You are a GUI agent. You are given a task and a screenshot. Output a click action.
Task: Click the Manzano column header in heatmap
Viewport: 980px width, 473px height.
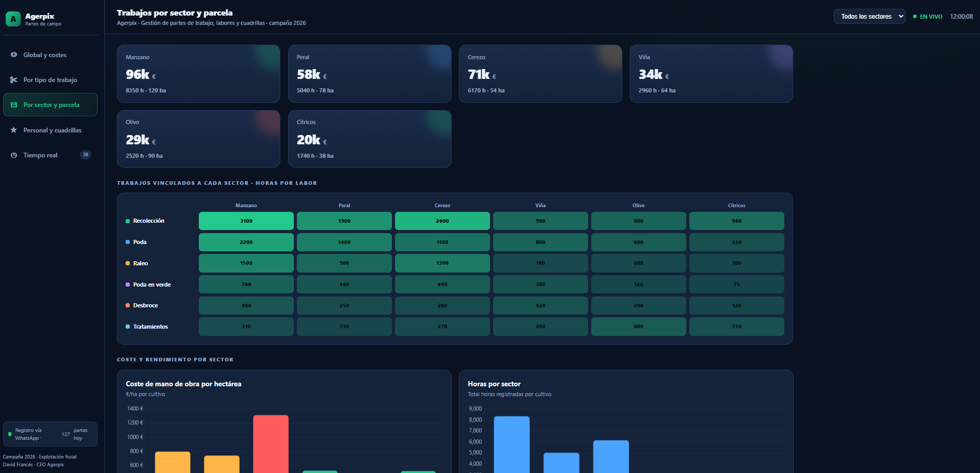246,206
